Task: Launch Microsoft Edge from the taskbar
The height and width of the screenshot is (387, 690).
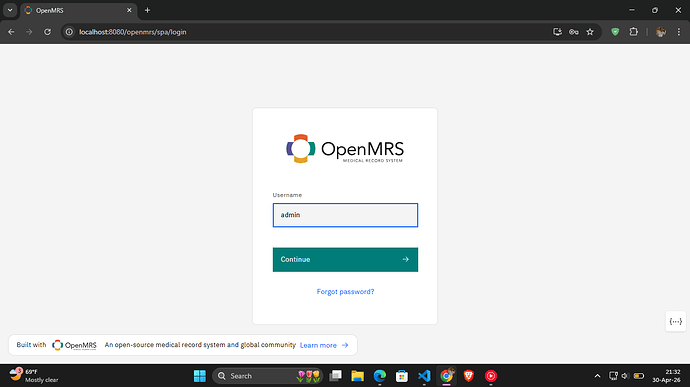Action: pyautogui.click(x=380, y=376)
